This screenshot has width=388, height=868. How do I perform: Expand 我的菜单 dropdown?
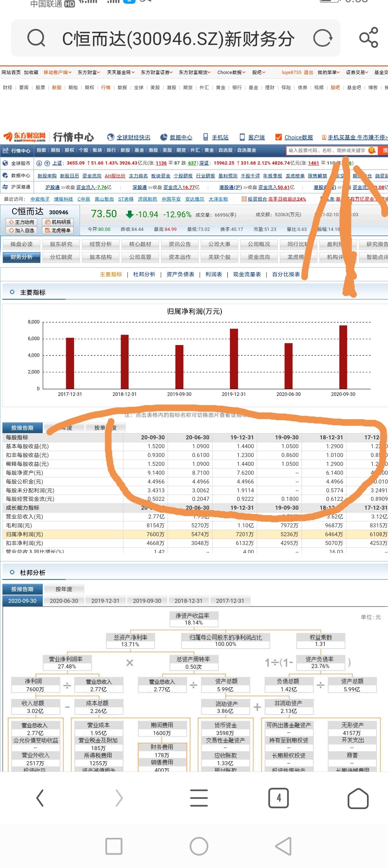pos(329,73)
